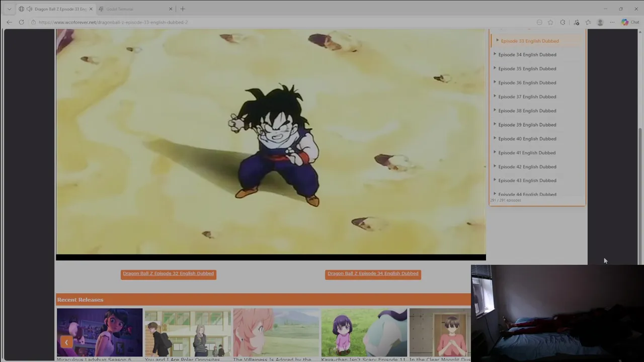
Task: Open Episode 39 English Dubbed
Action: click(x=527, y=125)
